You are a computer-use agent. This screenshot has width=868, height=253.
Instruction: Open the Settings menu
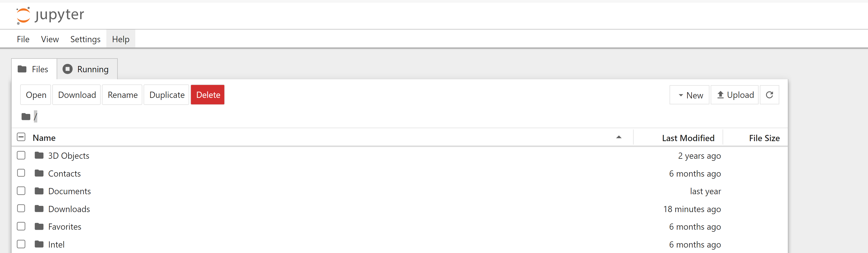85,39
